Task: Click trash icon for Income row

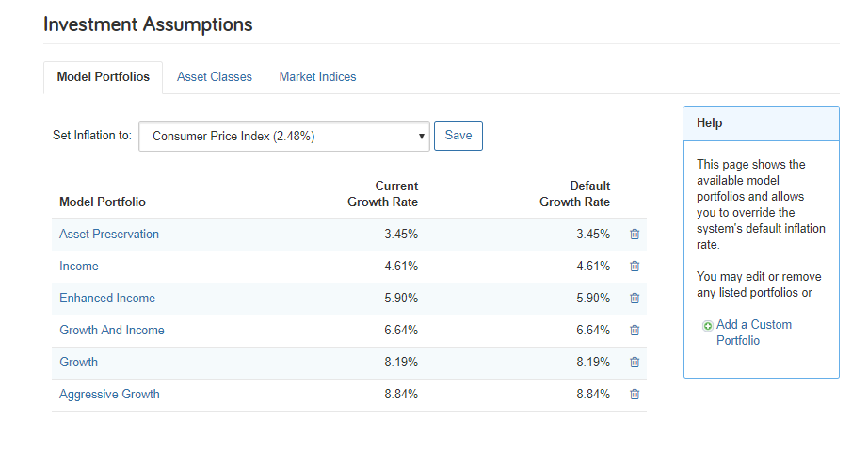Action: 635,267
